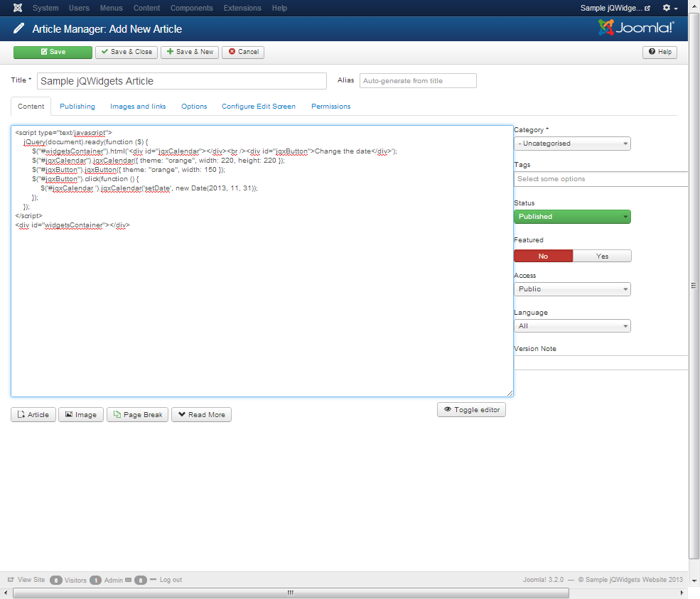The height and width of the screenshot is (599, 700).
Task: Switch to the Publishing tab
Action: [x=77, y=107]
